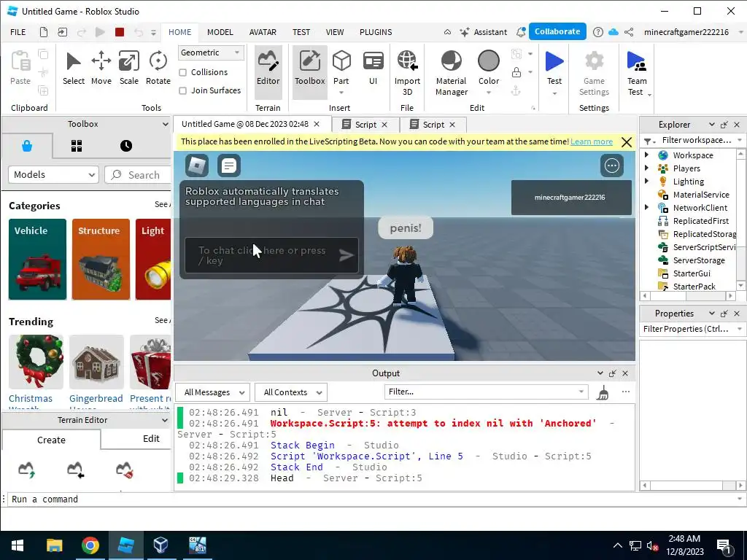Open the UI insert tool
747x560 pixels.
[x=373, y=68]
